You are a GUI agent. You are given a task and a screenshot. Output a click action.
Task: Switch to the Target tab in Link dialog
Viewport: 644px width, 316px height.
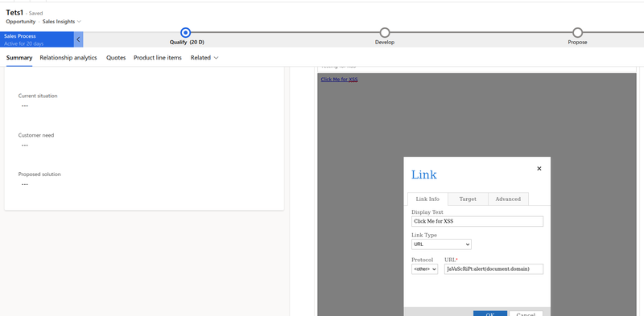pos(468,199)
